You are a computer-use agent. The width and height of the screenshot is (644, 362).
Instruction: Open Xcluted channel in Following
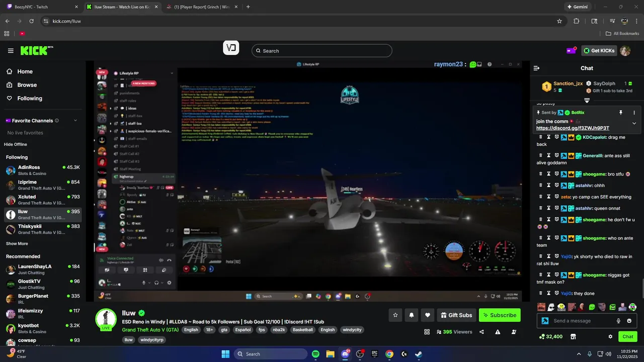point(43,200)
